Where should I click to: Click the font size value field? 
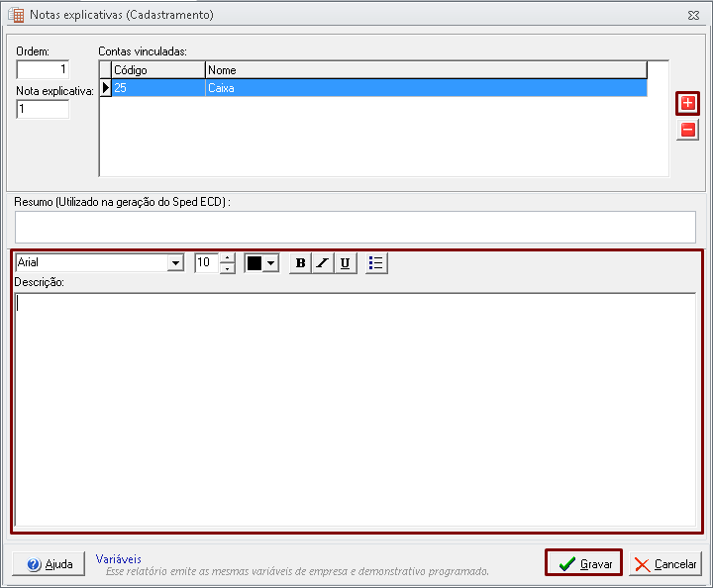click(206, 262)
